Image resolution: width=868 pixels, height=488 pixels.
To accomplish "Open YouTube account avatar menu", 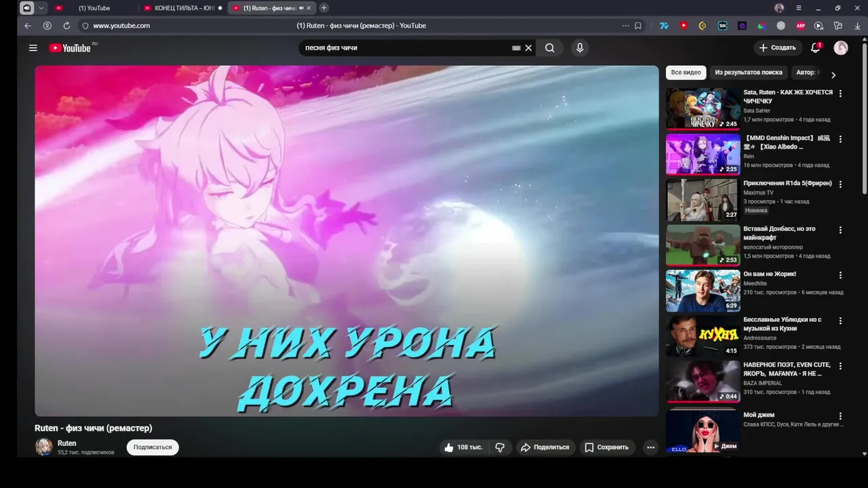I will tap(841, 48).
